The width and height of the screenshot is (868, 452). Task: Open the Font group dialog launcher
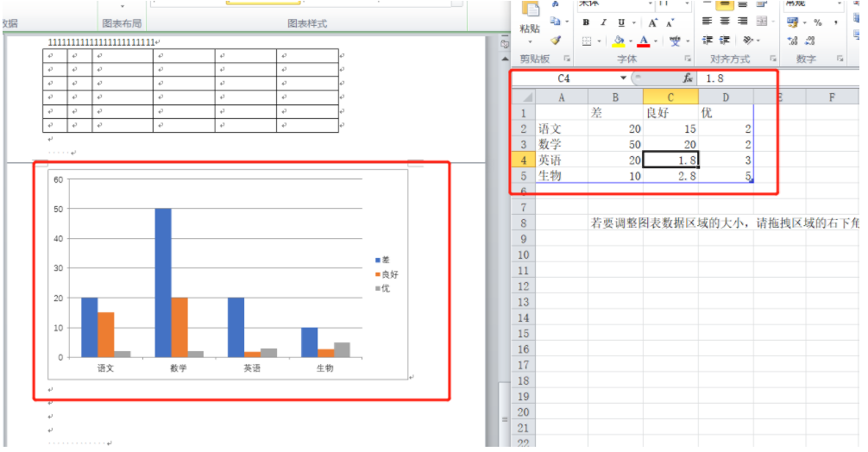point(688,59)
